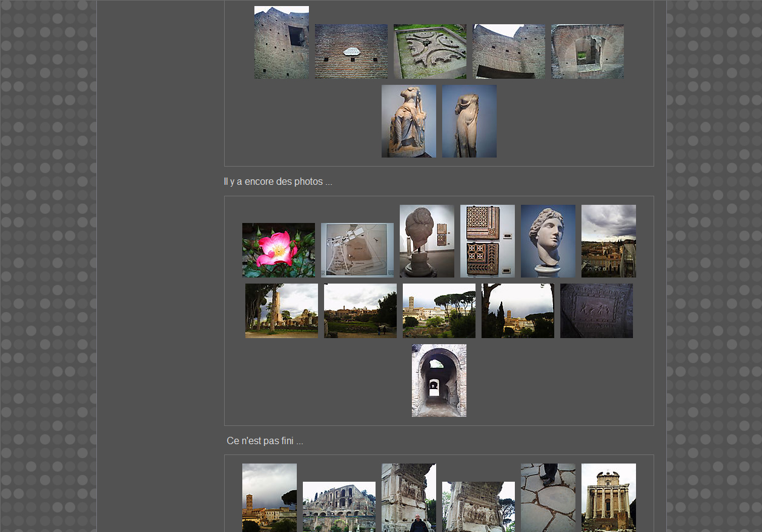
Task: Open the square niche brick window photo
Action: pos(587,52)
